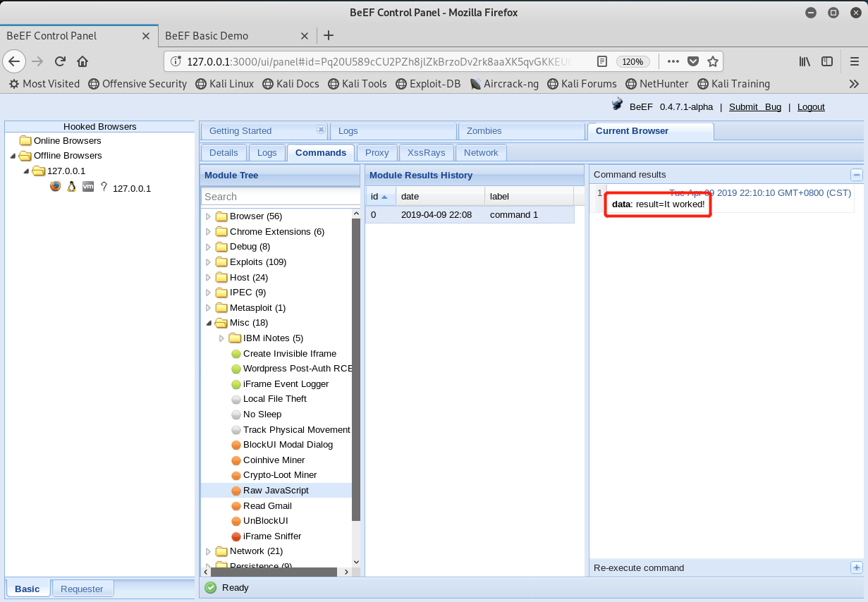Expand the Exploits (109) folder
This screenshot has width=868, height=602.
[x=208, y=262]
